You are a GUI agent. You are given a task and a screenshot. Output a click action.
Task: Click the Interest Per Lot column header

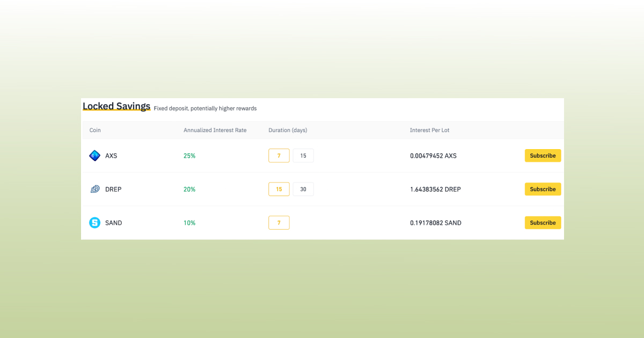(429, 130)
